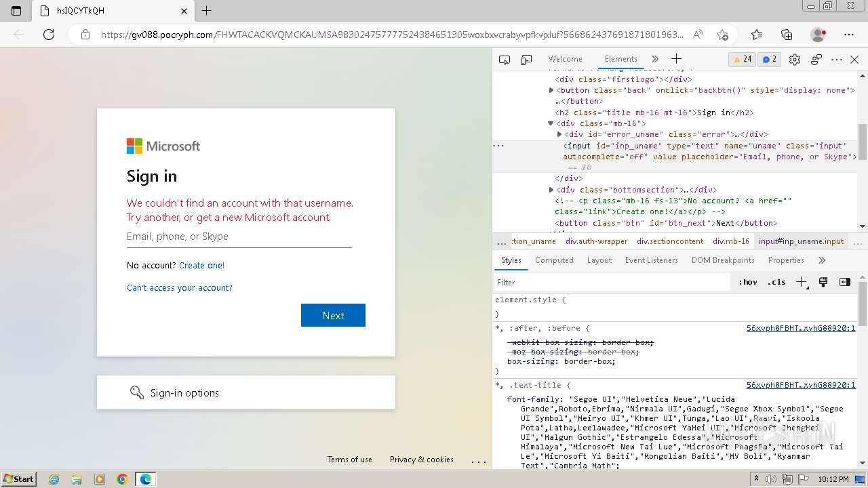Viewport: 868px width, 488px height.
Task: Select div.mb-16 in the breadcrumb
Action: pyautogui.click(x=731, y=241)
